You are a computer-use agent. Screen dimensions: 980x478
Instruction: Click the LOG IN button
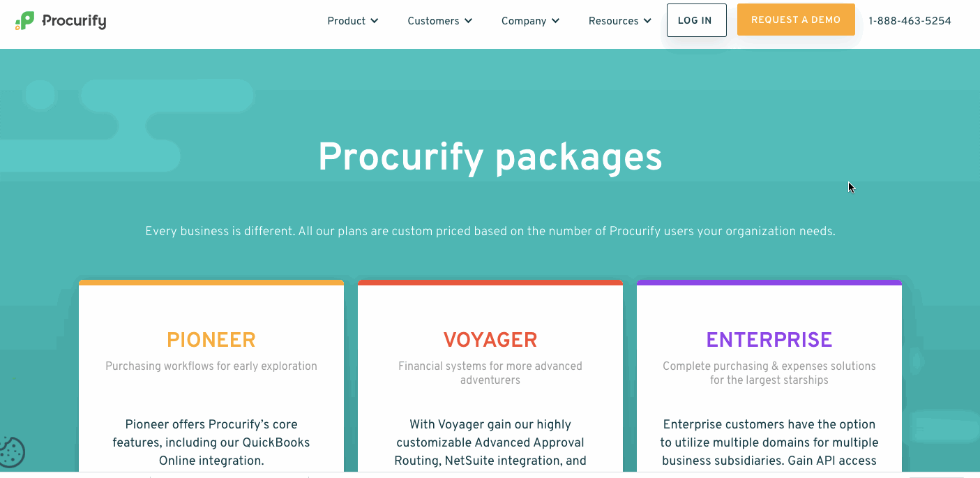point(696,20)
